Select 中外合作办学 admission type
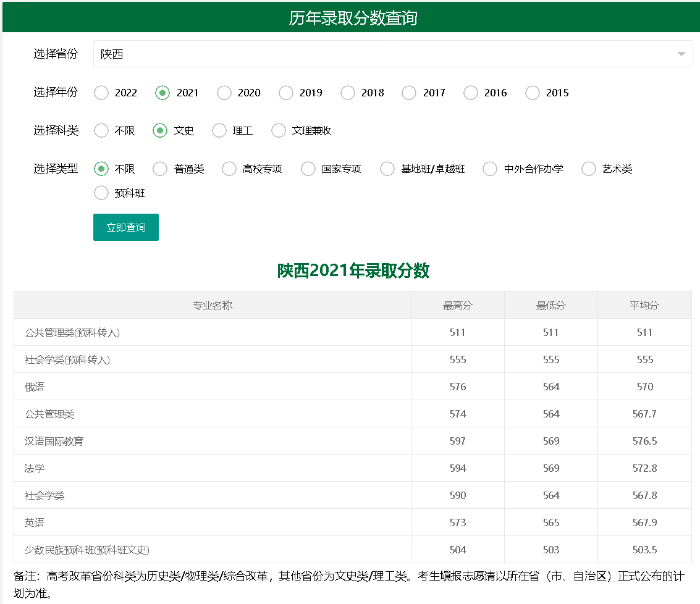 point(490,169)
